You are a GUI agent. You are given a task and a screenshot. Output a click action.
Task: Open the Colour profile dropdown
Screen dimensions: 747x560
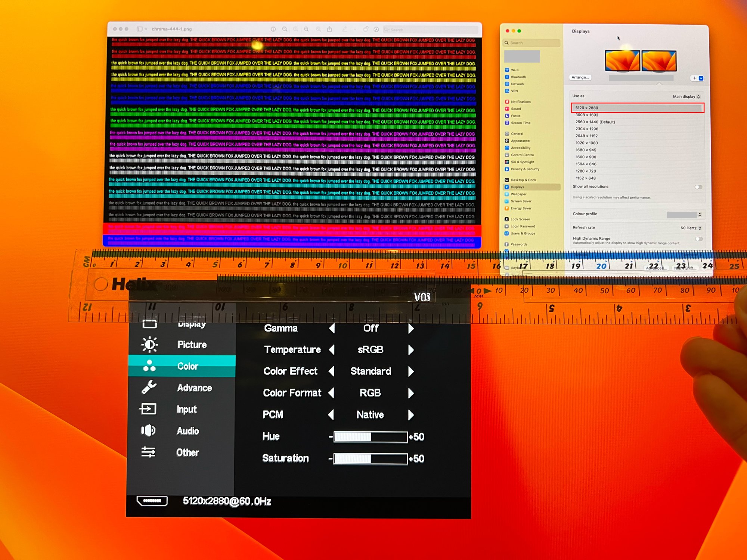[684, 215]
